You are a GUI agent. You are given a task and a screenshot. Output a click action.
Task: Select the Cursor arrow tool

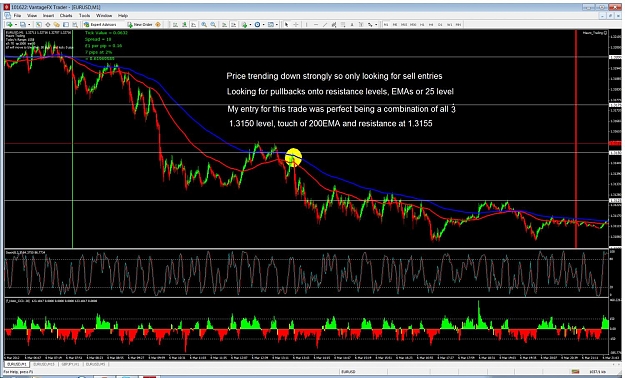tap(286, 25)
